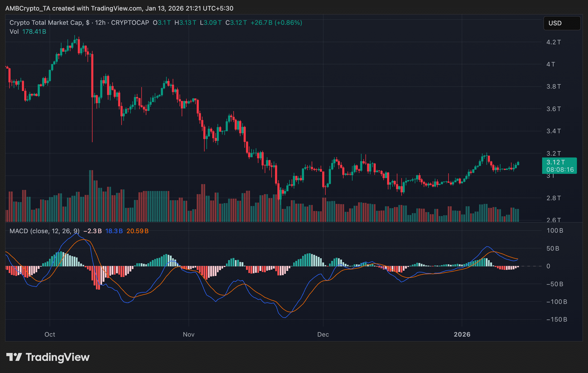
Task: Select the Vol 178.41B indicator label
Action: 28,32
